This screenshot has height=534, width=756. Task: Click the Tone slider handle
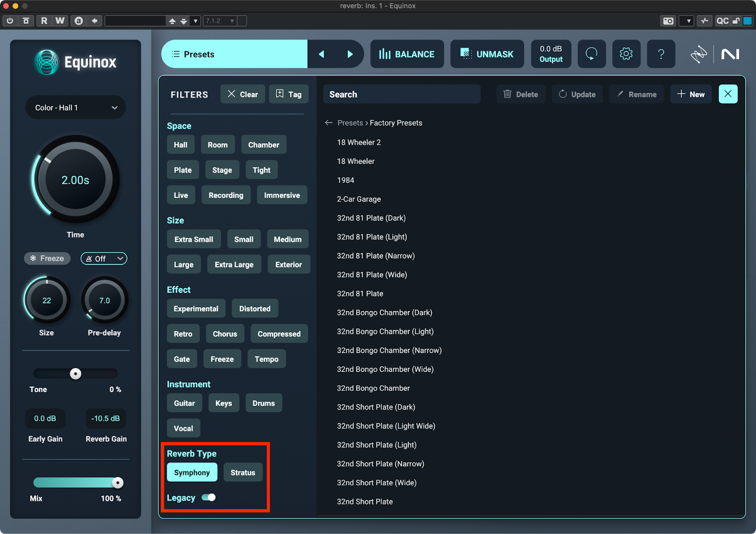(76, 374)
